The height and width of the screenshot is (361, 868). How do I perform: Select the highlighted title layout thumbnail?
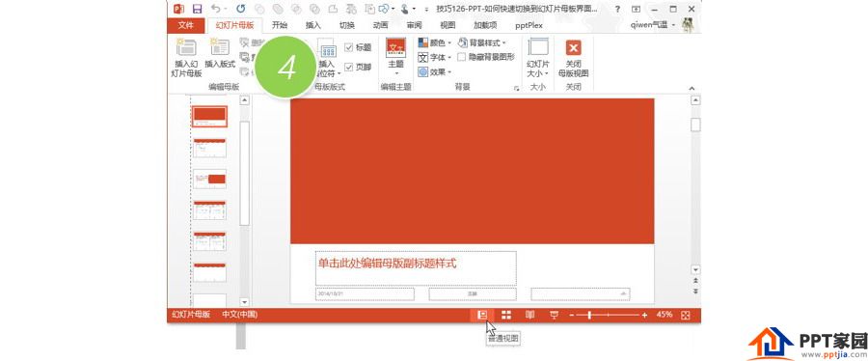[209, 116]
